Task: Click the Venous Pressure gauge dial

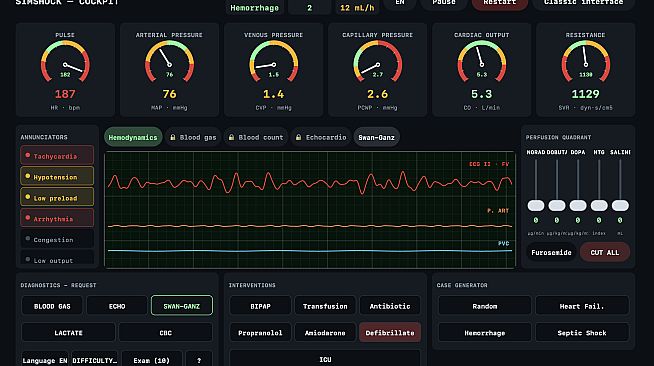Action: point(274,62)
